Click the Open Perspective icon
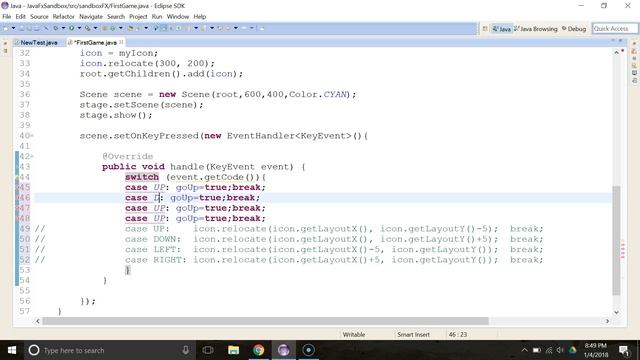The width and height of the screenshot is (640, 360). coord(485,29)
